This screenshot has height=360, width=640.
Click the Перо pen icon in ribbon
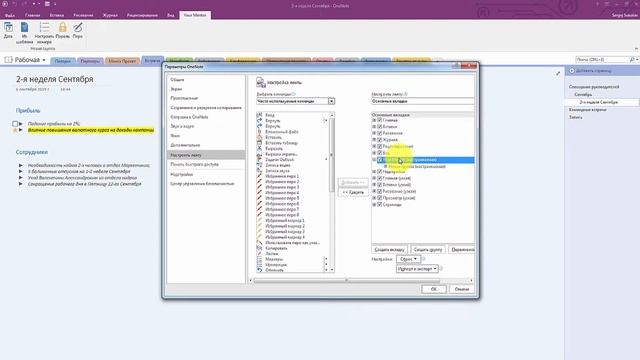pos(78,27)
